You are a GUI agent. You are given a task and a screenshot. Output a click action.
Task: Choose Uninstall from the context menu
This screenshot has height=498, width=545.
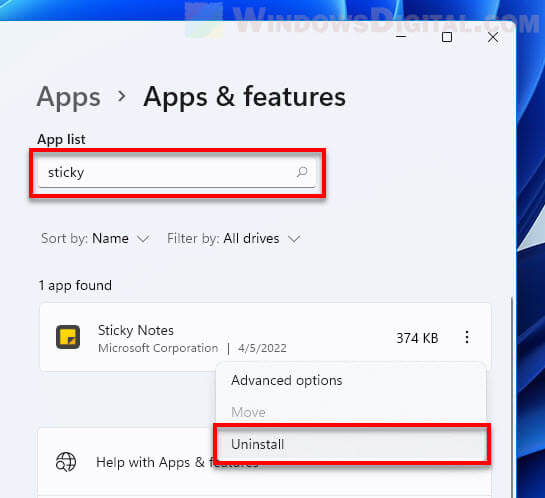[x=351, y=444]
